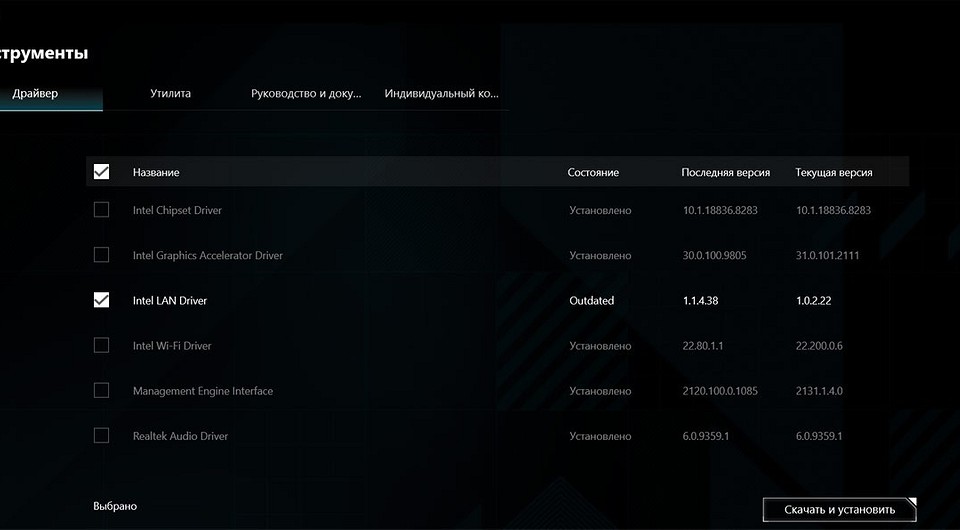Check the Management Engine Interface checkbox
Viewport: 960px width, 530px height.
[102, 390]
